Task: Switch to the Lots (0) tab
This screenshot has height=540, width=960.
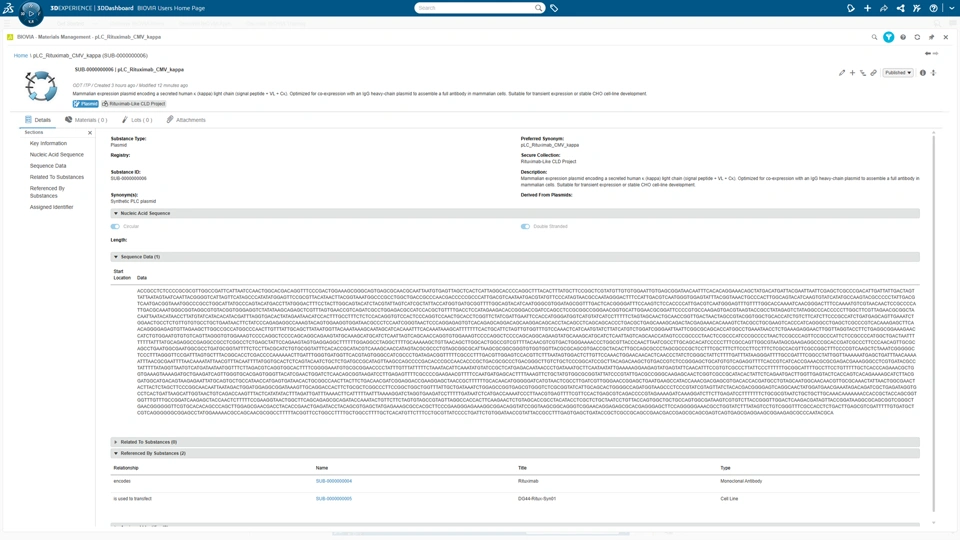Action: tap(137, 120)
